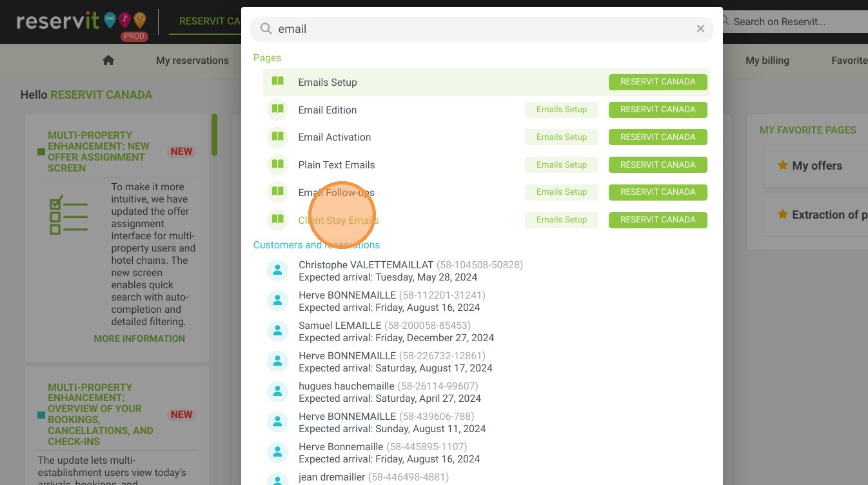Click RESERVIT CANADA button on Email Activation row
The height and width of the screenshot is (485, 868).
tap(658, 137)
